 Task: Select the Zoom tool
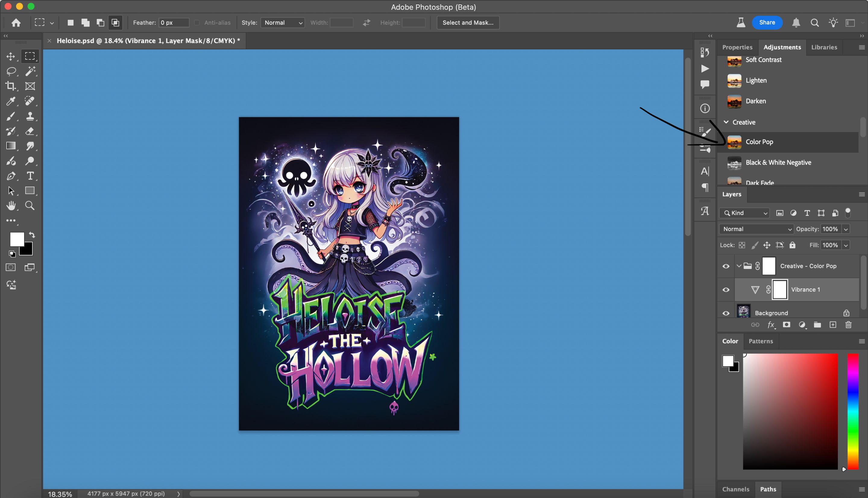tap(30, 206)
